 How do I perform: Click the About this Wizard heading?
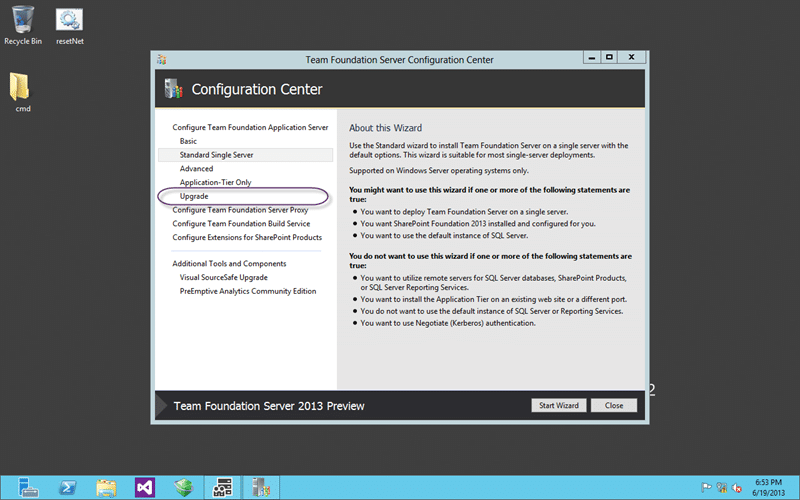(x=386, y=128)
